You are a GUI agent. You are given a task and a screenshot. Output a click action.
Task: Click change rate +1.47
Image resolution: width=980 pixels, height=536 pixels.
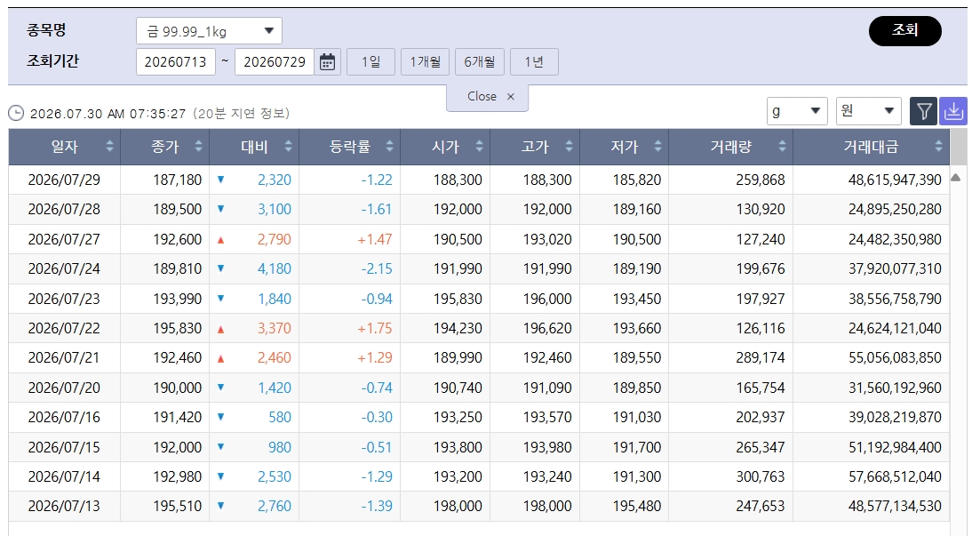coord(374,239)
